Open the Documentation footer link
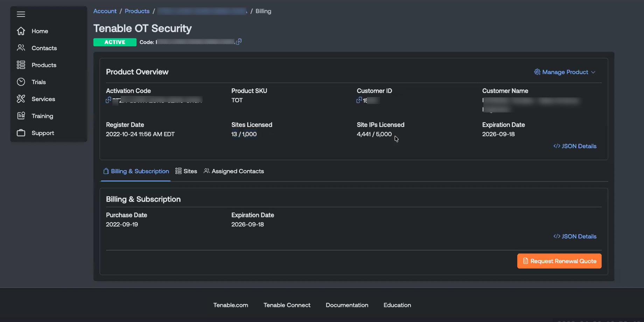Screen dimensions: 644x322 347,305
